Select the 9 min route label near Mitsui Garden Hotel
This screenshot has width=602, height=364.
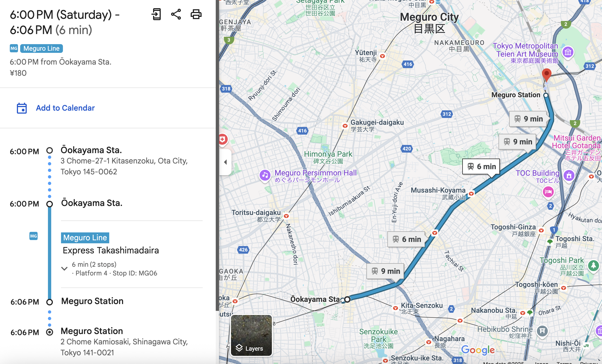pyautogui.click(x=517, y=142)
